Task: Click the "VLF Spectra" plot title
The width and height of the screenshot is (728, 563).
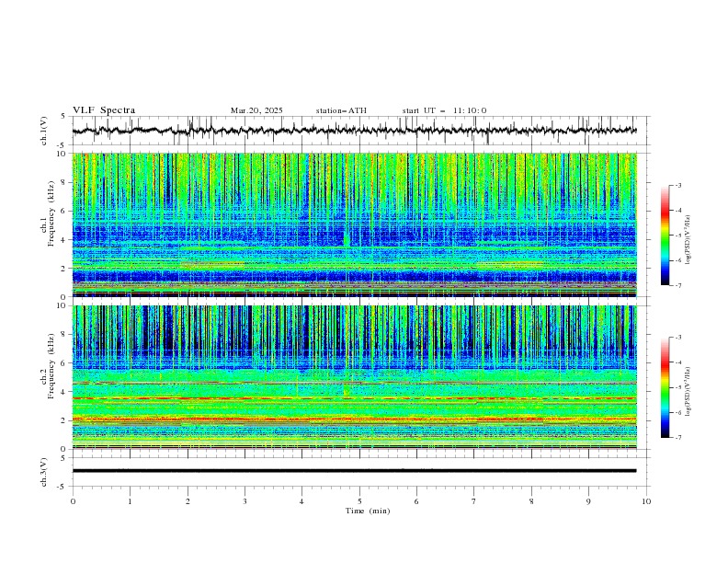Action: 104,110
